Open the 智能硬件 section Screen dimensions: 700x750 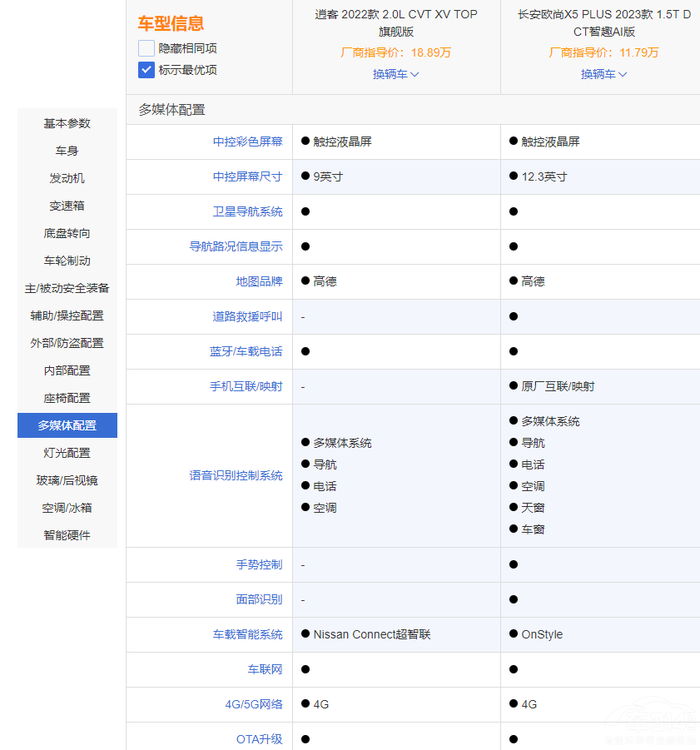[67, 535]
